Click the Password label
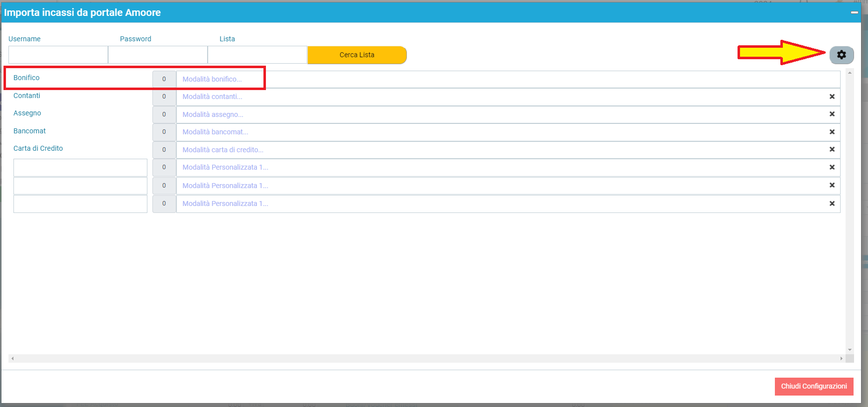 135,39
